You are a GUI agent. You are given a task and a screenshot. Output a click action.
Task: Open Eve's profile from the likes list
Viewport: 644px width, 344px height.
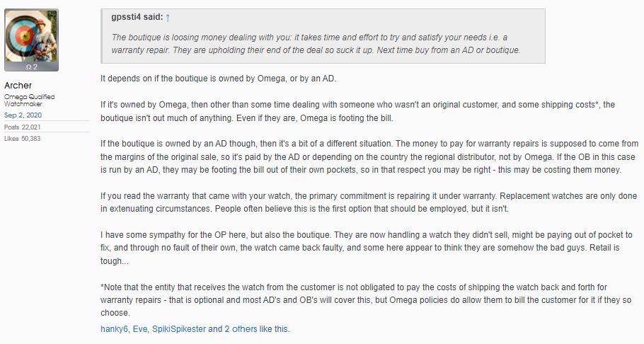pos(139,329)
